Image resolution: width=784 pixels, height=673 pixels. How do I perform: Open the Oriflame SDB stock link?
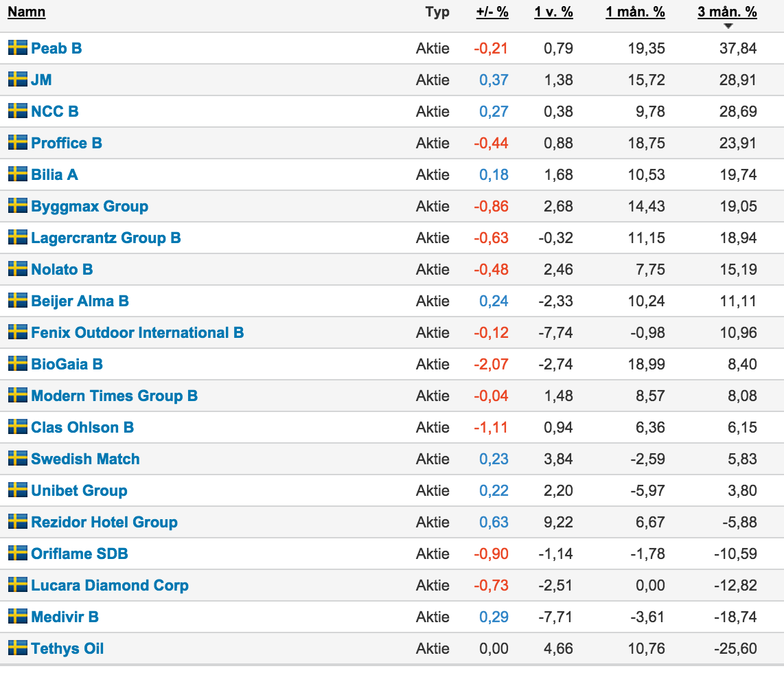(x=80, y=554)
